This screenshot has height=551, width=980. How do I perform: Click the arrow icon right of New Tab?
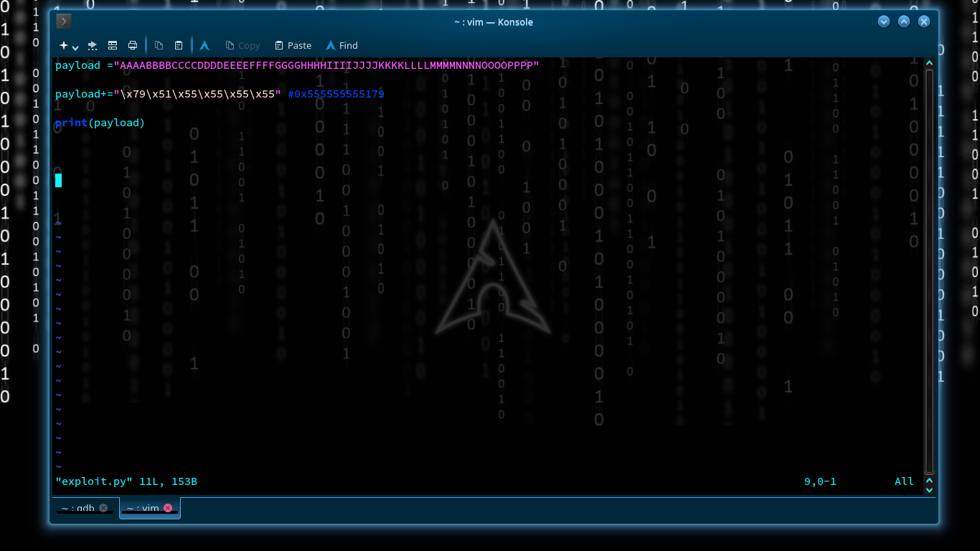pos(93,45)
